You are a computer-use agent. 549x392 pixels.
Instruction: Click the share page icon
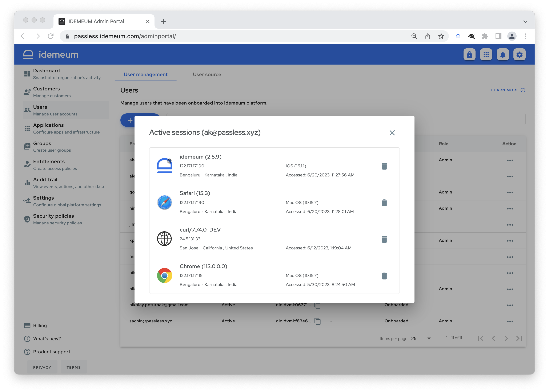pos(428,36)
